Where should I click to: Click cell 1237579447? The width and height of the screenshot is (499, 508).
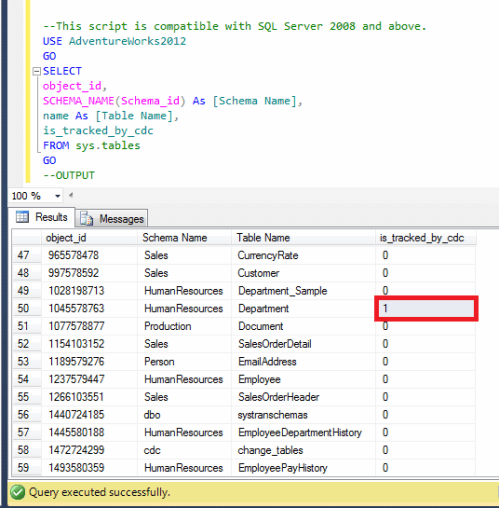89,379
